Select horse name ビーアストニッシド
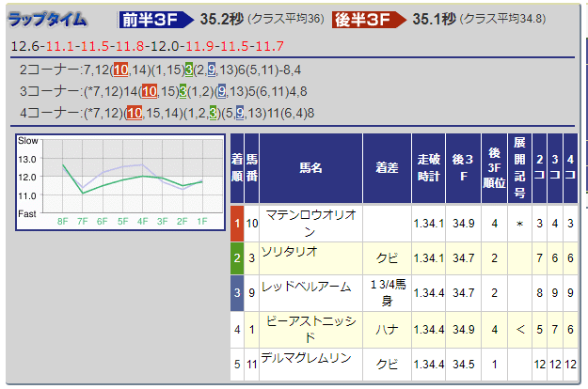This screenshot has height=389, width=588. 310,330
